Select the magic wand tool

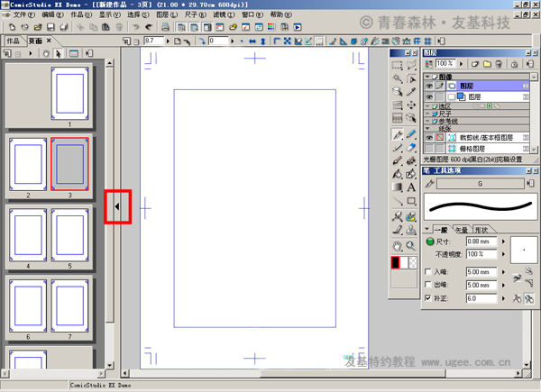397,78
